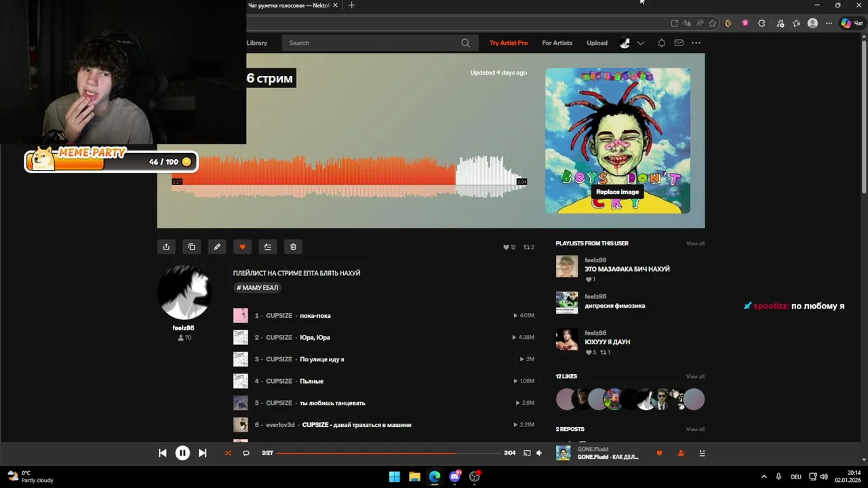Click View all next to 12 LIKES

point(695,376)
